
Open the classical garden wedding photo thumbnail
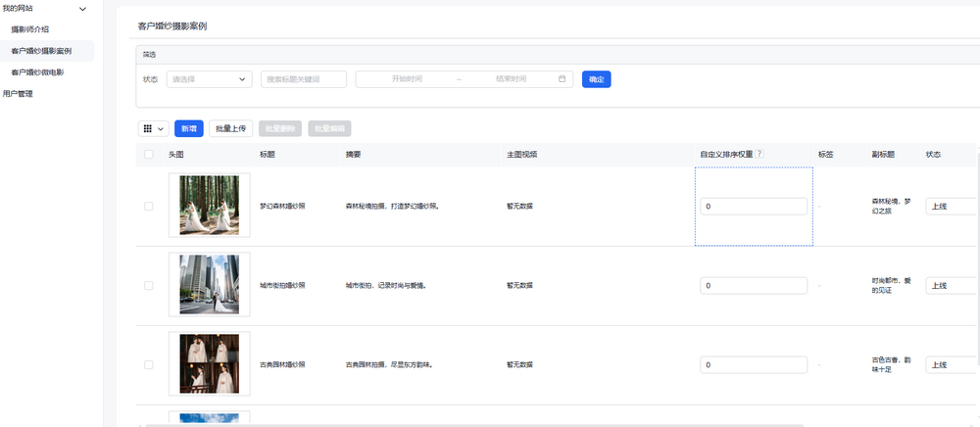pos(210,363)
